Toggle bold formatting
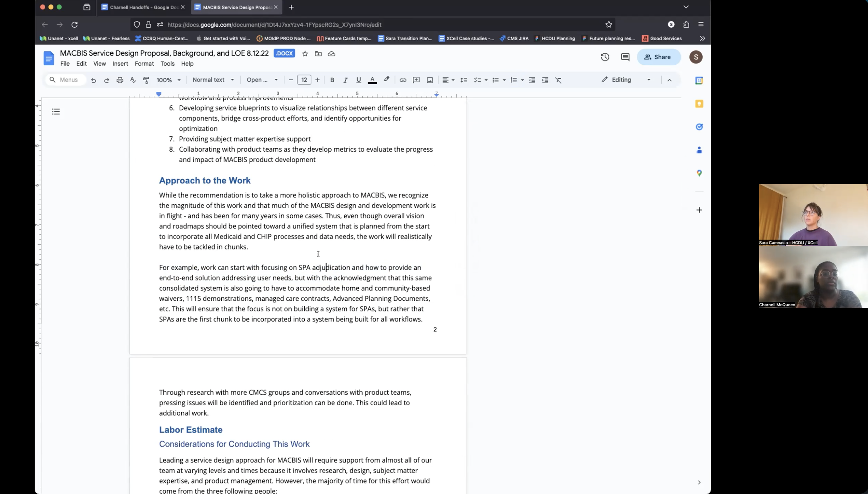Image resolution: width=868 pixels, height=494 pixels. tap(332, 80)
